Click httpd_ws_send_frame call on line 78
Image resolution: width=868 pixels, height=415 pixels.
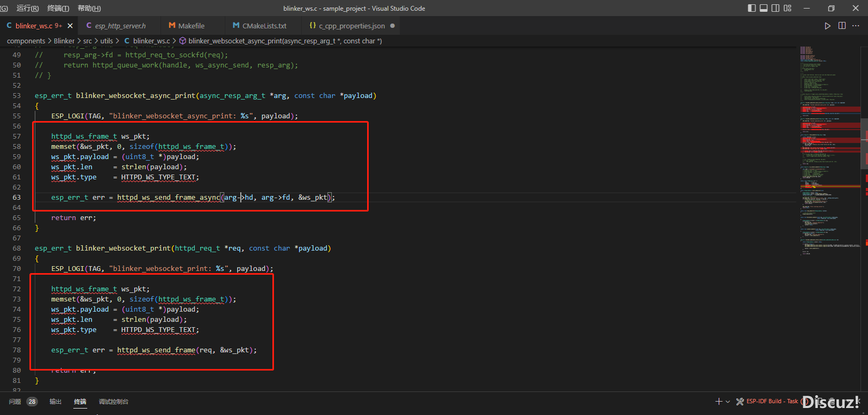pos(156,350)
